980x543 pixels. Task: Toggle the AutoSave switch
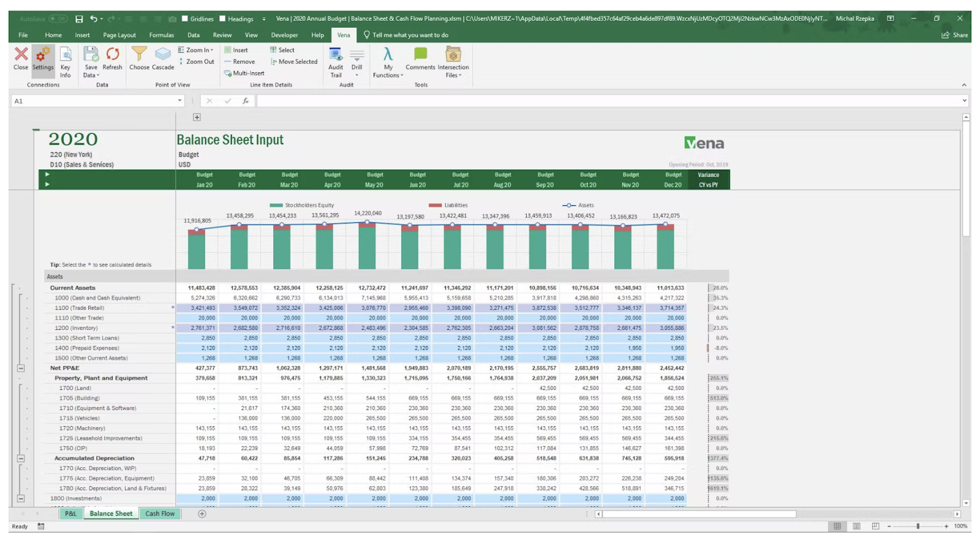pyautogui.click(x=58, y=18)
